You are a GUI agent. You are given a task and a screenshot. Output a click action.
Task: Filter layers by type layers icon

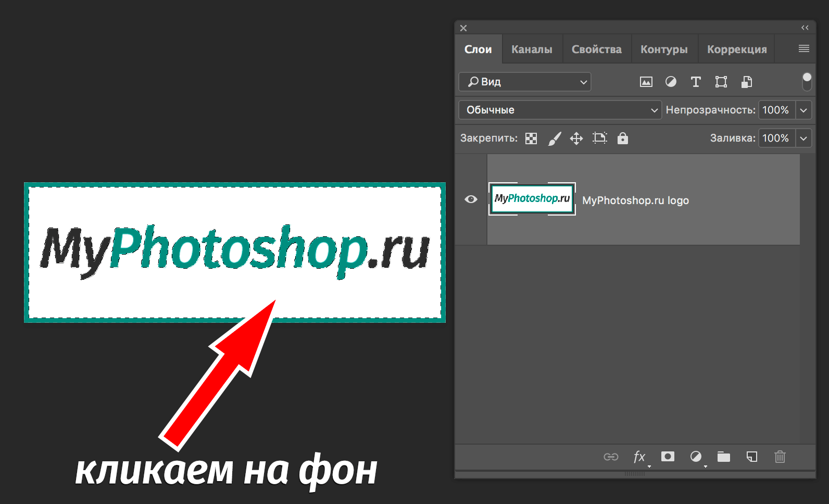click(x=696, y=82)
